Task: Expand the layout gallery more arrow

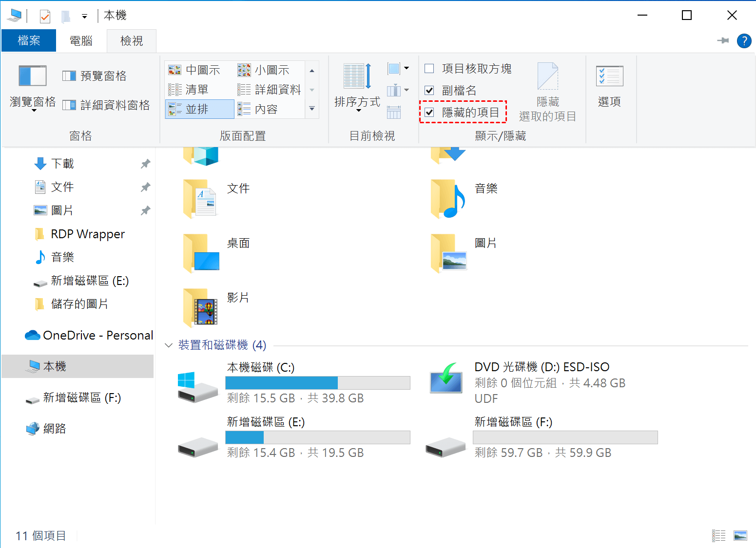Action: tap(312, 109)
